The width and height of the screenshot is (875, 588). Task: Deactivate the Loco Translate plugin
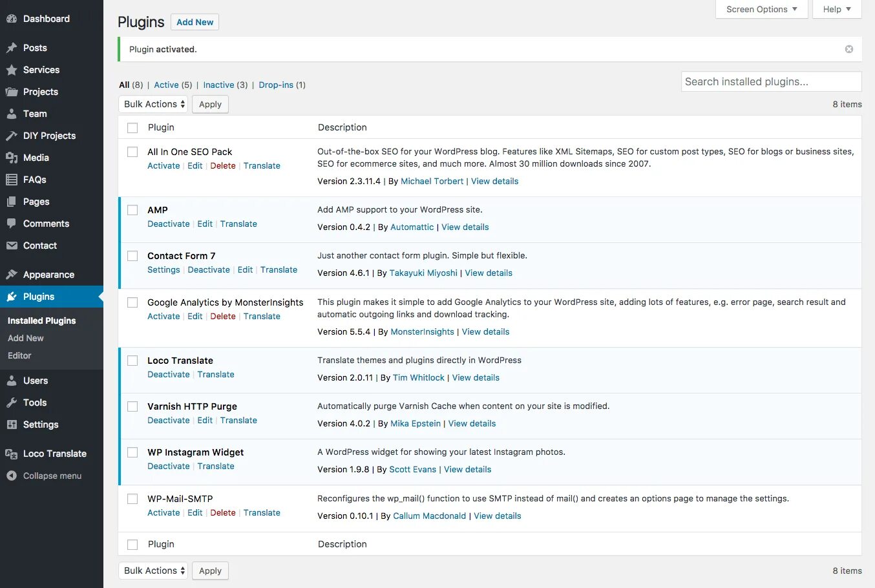click(x=168, y=374)
